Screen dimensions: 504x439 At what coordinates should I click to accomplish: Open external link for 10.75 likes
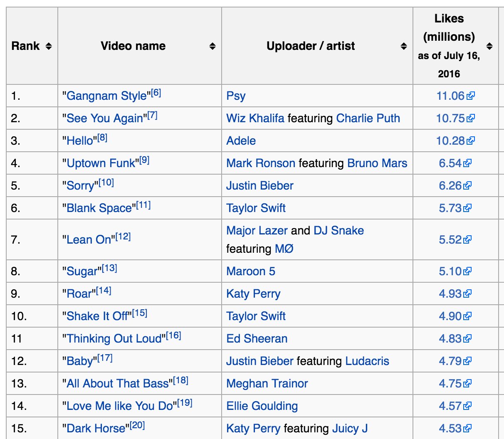click(455, 118)
